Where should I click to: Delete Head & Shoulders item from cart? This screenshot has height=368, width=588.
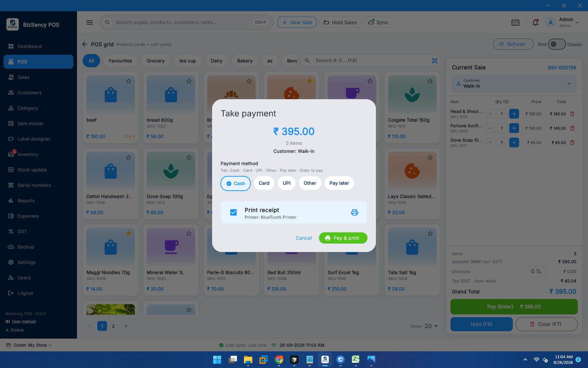click(x=572, y=114)
